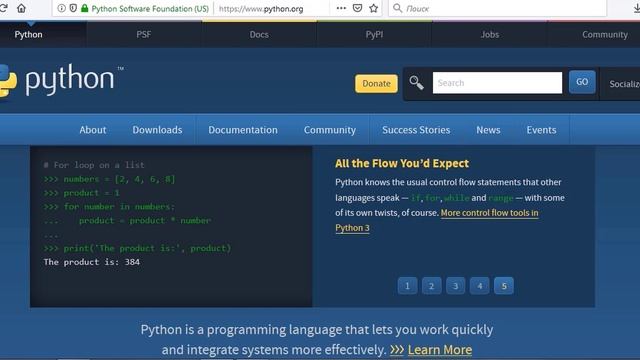640x360 pixels.
Task: Switch to the Community top tab
Action: coord(605,35)
